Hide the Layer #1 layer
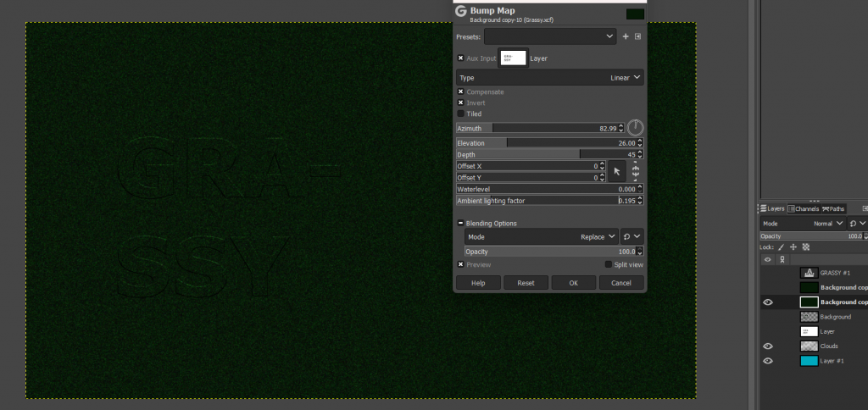 768,361
